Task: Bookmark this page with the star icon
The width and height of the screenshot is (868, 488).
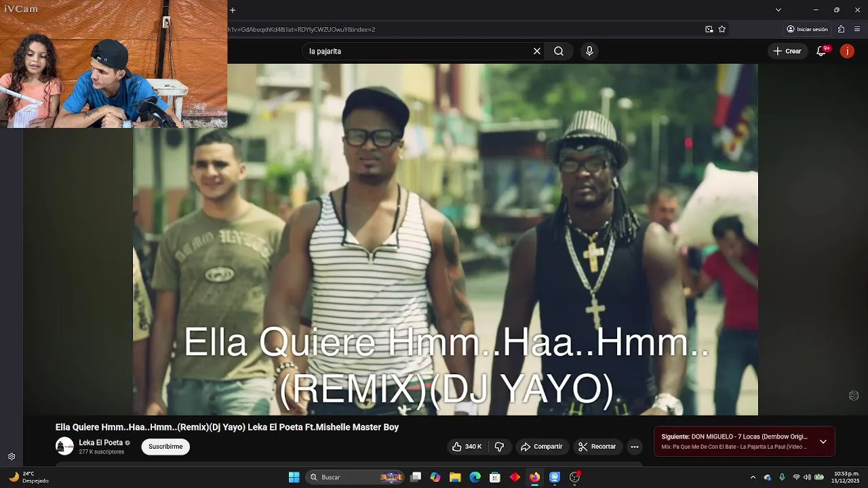Action: (722, 29)
